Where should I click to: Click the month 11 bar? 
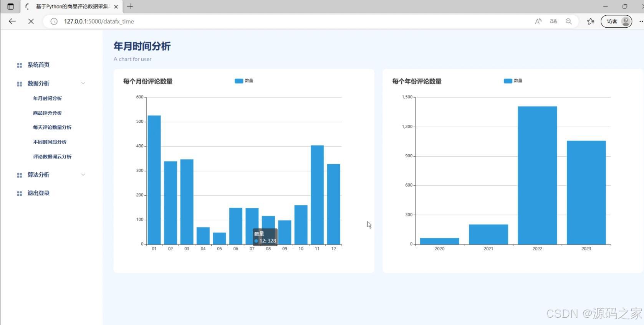317,195
